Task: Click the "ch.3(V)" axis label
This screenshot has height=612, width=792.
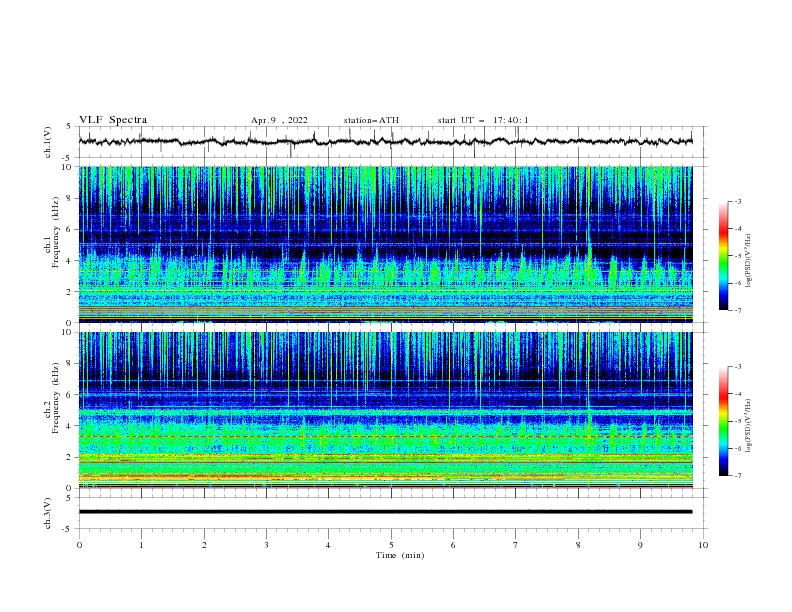Action: 48,513
